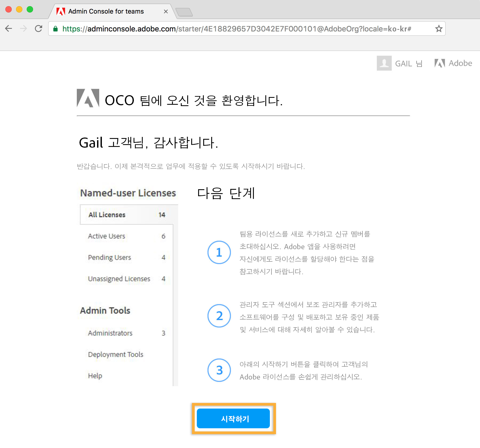This screenshot has width=480, height=448.
Task: Click the Admin Tools heading
Action: click(x=105, y=310)
